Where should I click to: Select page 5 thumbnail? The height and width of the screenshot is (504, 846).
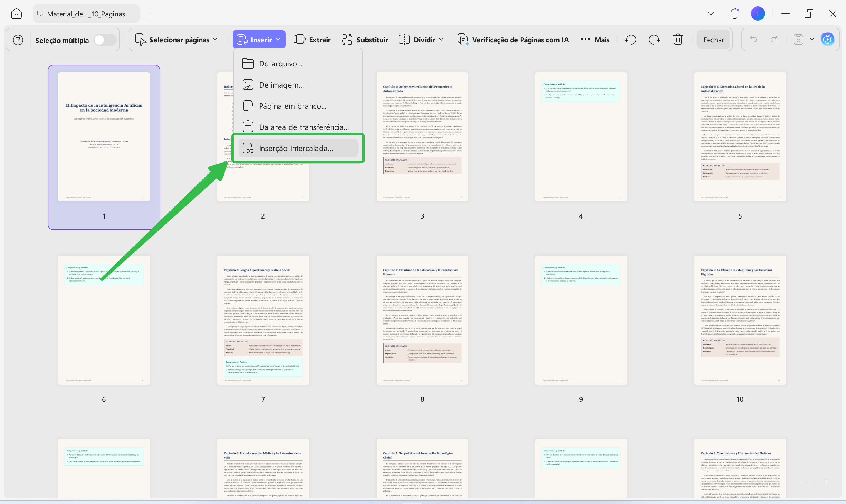[740, 137]
